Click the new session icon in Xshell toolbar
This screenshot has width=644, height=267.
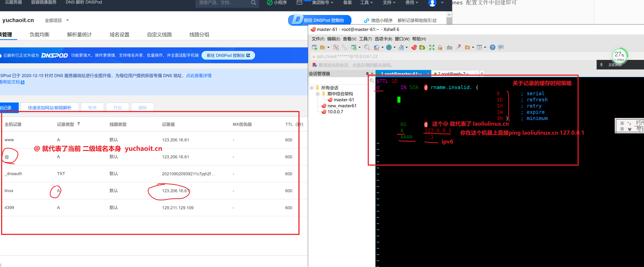(314, 47)
